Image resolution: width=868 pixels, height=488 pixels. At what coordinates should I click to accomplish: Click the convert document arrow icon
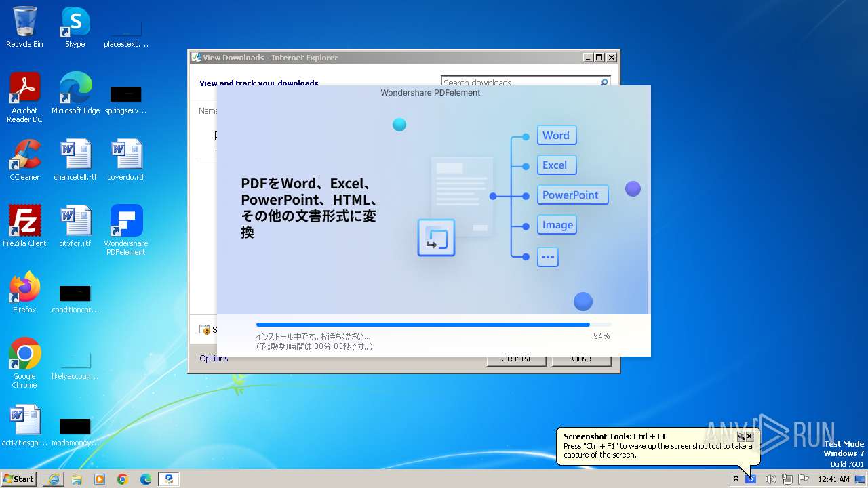pos(436,238)
